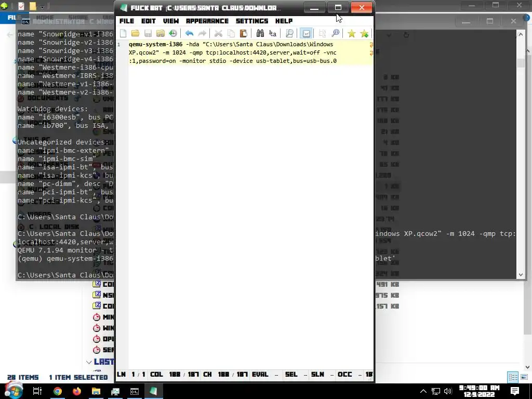532x399 pixels.
Task: Click the SEL status bar entry
Action: click(296, 375)
